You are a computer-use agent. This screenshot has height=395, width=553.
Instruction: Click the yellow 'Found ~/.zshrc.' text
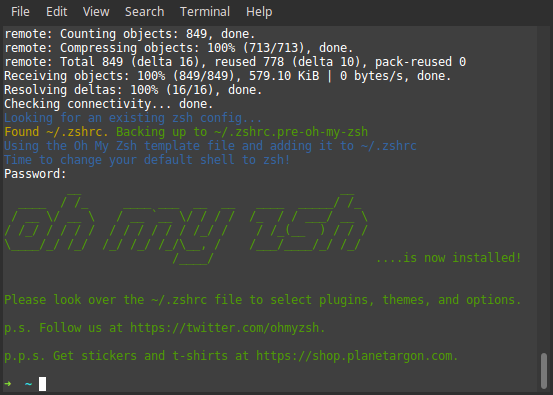[x=56, y=132]
